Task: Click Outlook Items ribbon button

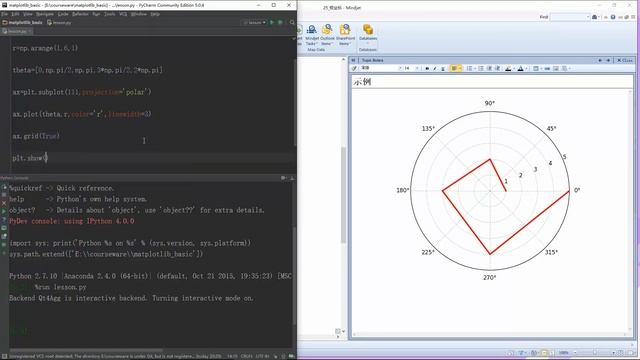Action: tap(327, 35)
